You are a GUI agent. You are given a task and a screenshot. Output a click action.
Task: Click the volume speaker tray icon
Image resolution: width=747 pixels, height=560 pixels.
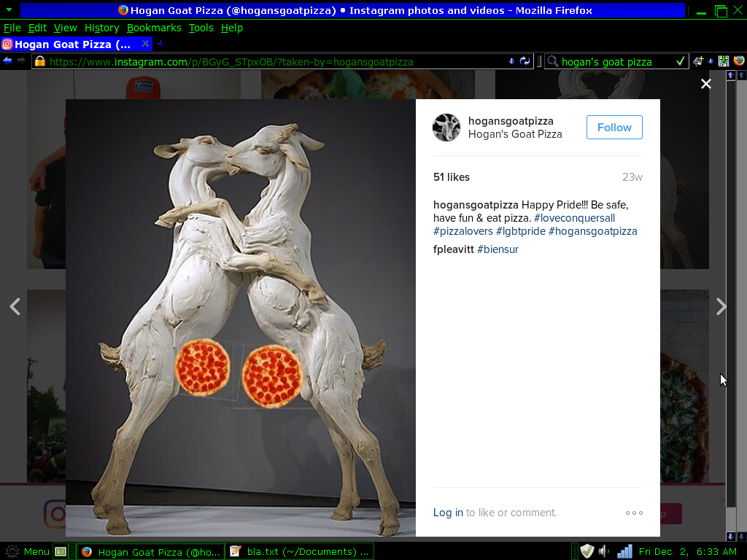(x=604, y=551)
